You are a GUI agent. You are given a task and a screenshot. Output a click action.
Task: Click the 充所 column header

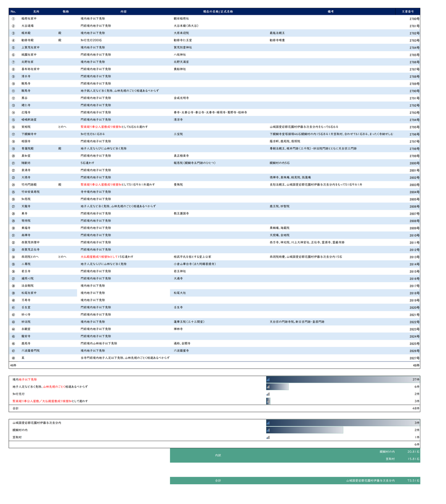[36, 12]
